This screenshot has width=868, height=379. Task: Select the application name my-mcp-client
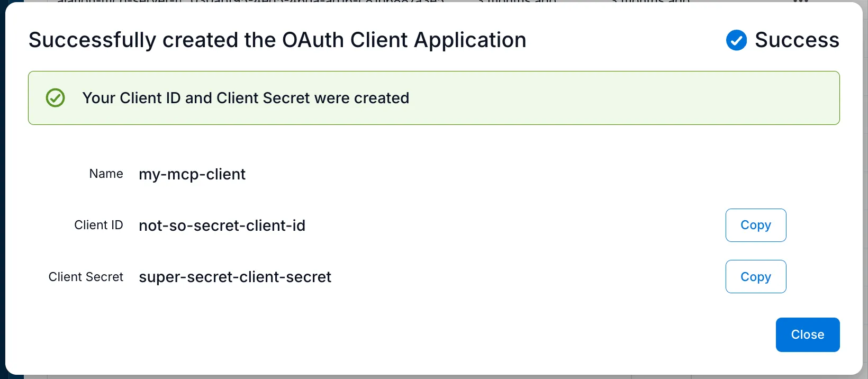(192, 174)
